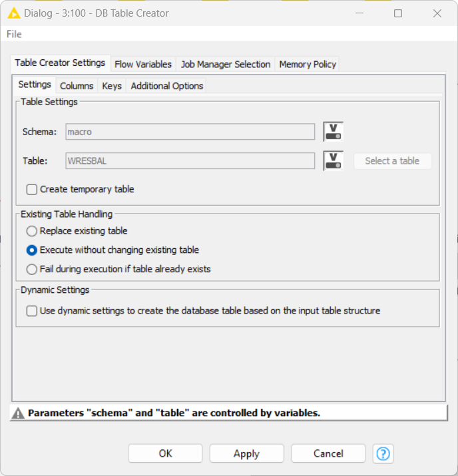Show the Additional Options sub-tab
The height and width of the screenshot is (476, 458).
tap(167, 86)
